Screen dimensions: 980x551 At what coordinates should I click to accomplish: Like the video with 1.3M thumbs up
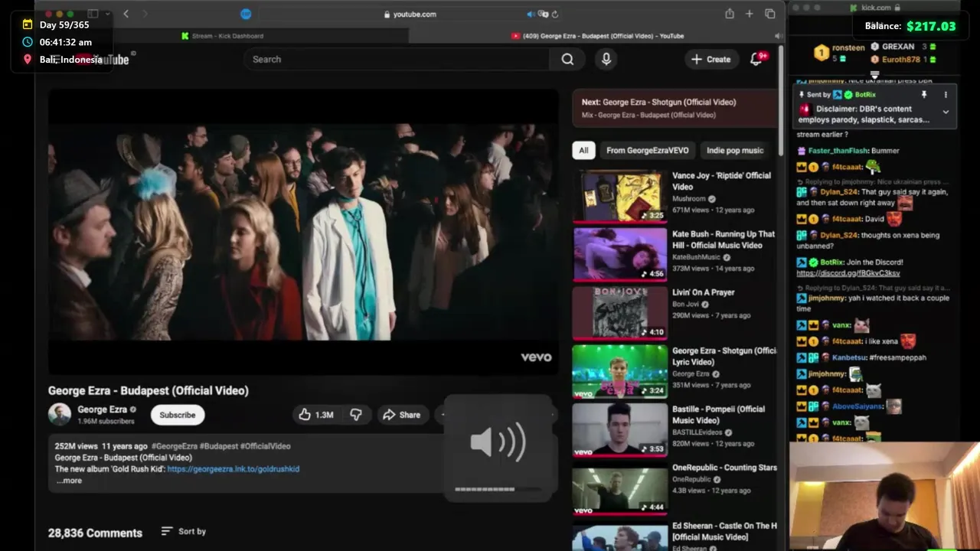[x=316, y=415]
